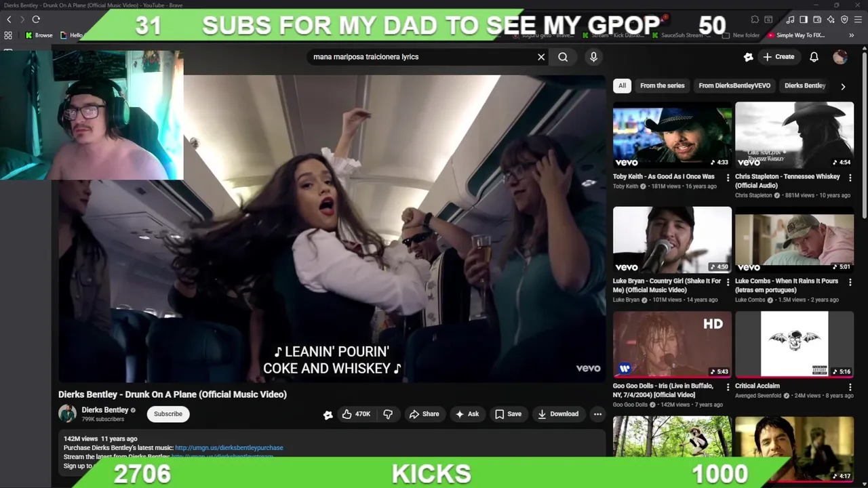Open more actions three-dot menu
The width and height of the screenshot is (868, 488).
pos(597,414)
